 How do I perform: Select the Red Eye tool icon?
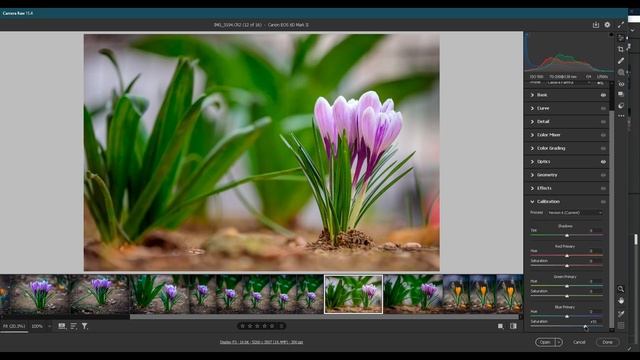pyautogui.click(x=621, y=84)
